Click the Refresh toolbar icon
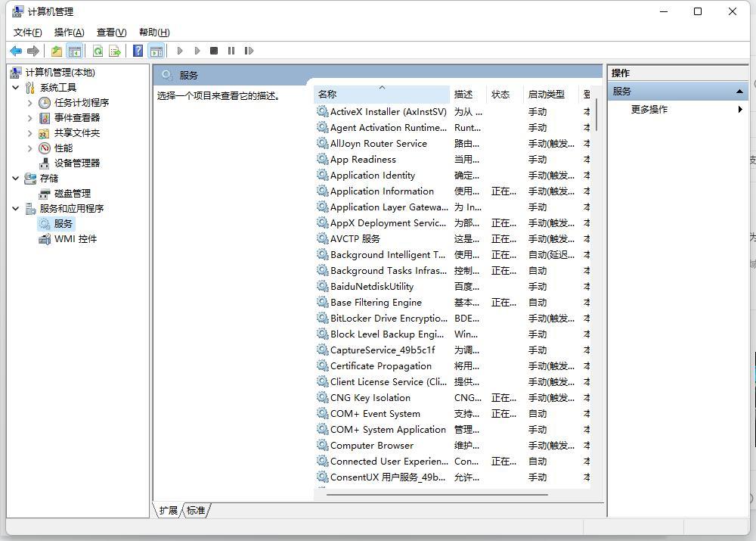Image resolution: width=756 pixels, height=541 pixels. pyautogui.click(x=98, y=51)
